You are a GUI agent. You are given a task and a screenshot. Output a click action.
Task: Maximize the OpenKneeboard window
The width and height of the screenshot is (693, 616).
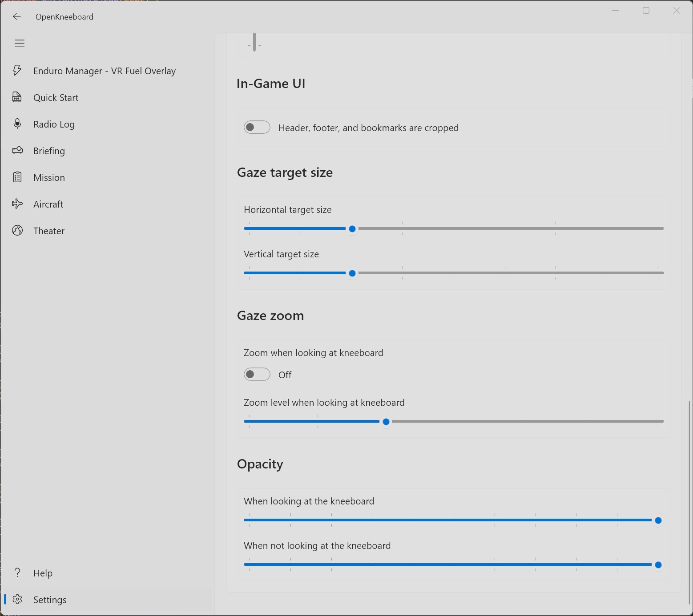pyautogui.click(x=646, y=10)
